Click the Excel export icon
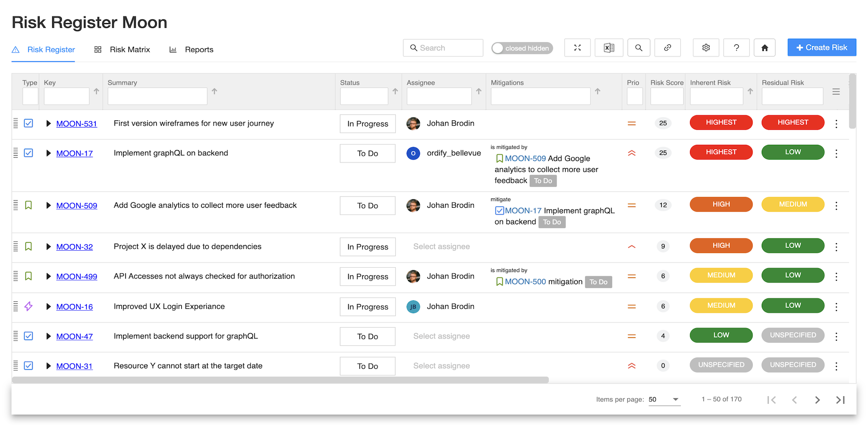 609,48
